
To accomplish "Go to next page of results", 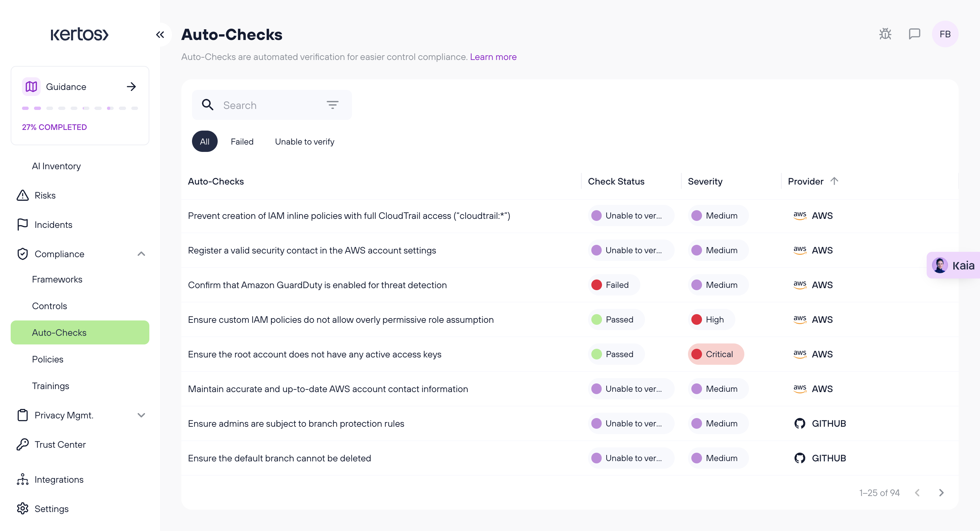I will pyautogui.click(x=941, y=493).
